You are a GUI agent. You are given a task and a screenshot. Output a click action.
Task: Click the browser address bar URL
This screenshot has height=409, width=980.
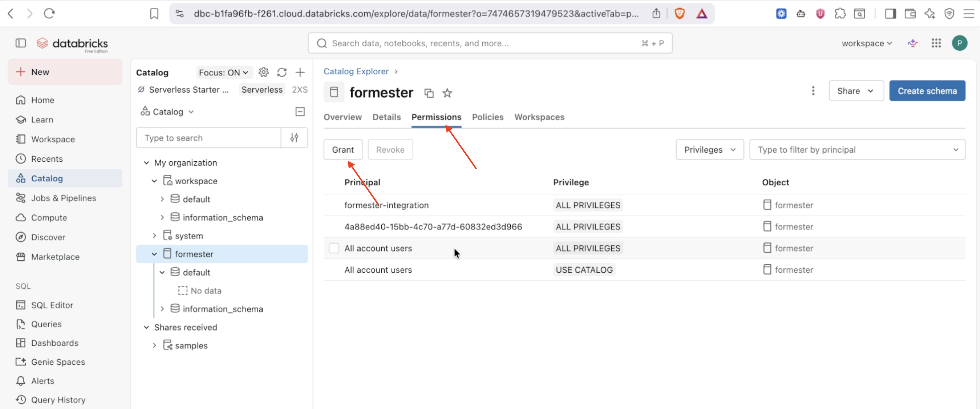416,14
